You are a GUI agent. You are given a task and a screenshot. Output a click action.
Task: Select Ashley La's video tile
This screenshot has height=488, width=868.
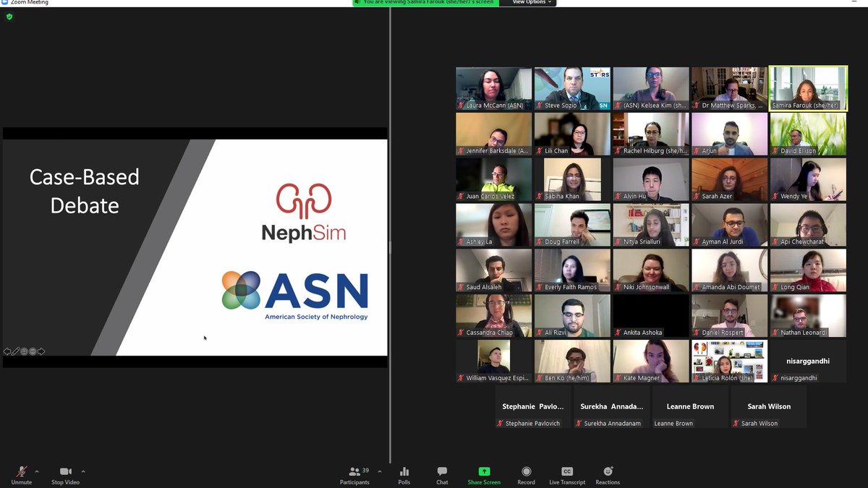[x=493, y=226]
